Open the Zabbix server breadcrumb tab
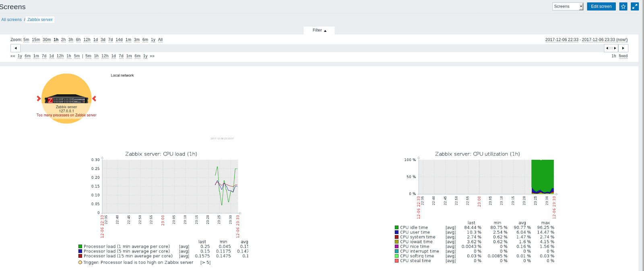The height and width of the screenshot is (271, 644). (40, 19)
